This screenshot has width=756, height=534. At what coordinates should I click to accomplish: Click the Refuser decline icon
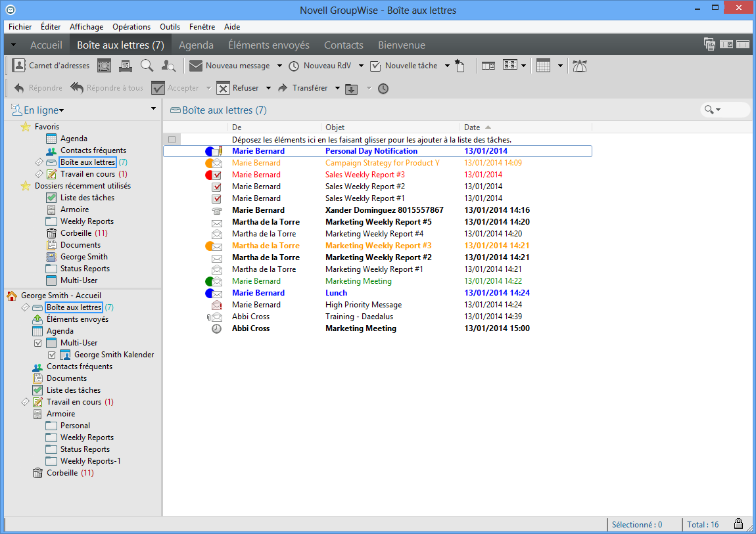pyautogui.click(x=223, y=88)
